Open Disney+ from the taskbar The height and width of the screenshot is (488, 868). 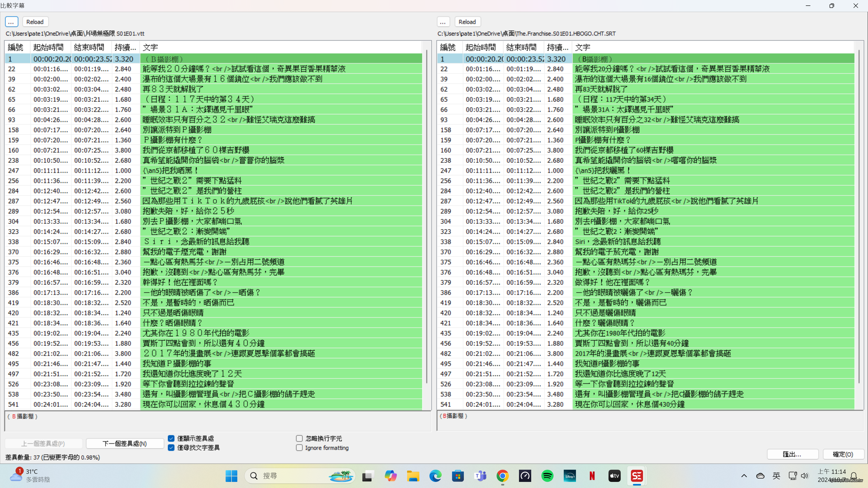tap(569, 476)
